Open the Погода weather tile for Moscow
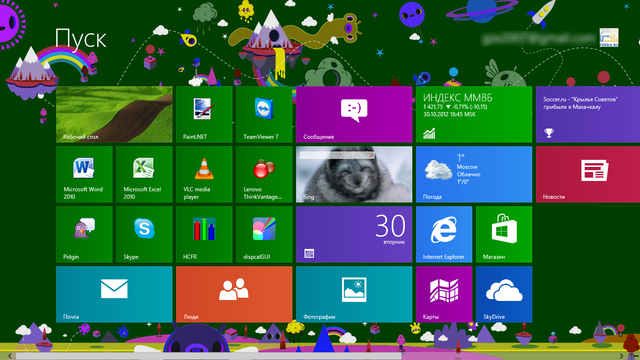The height and width of the screenshot is (360, 640). pos(474,174)
